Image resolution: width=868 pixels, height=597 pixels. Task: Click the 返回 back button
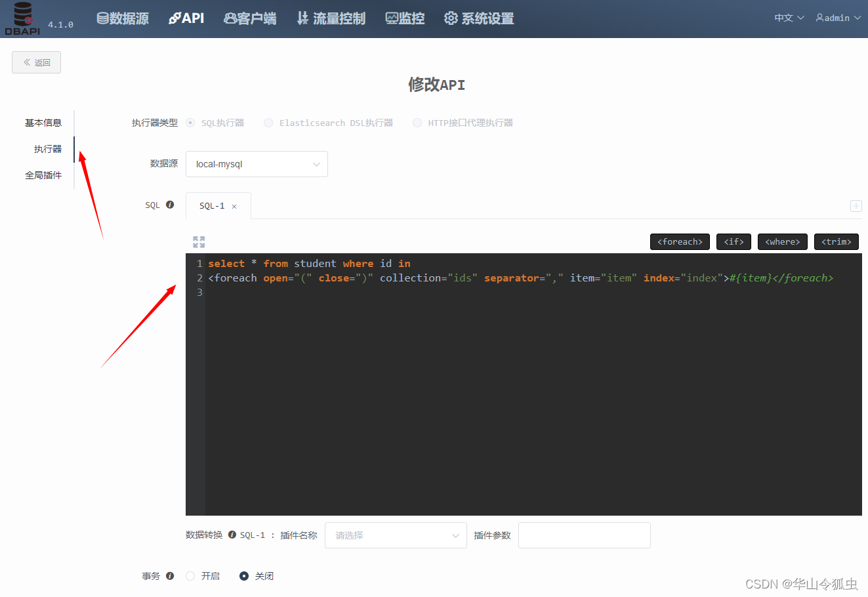tap(36, 62)
